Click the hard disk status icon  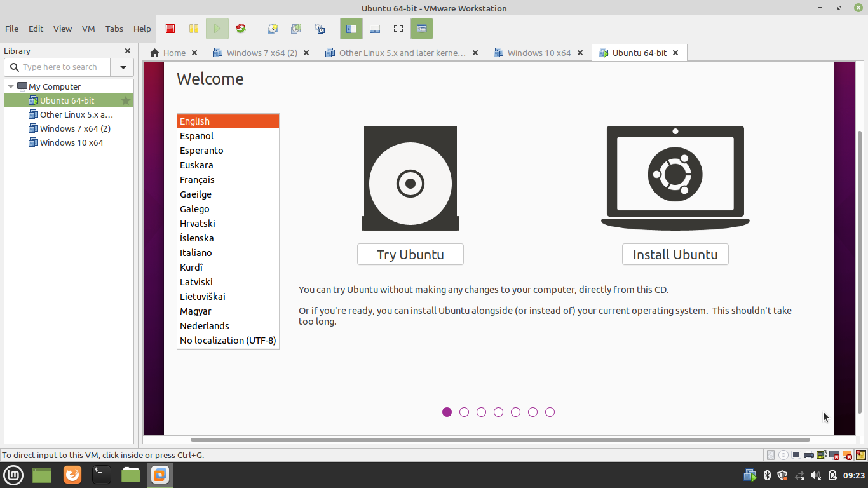click(771, 455)
